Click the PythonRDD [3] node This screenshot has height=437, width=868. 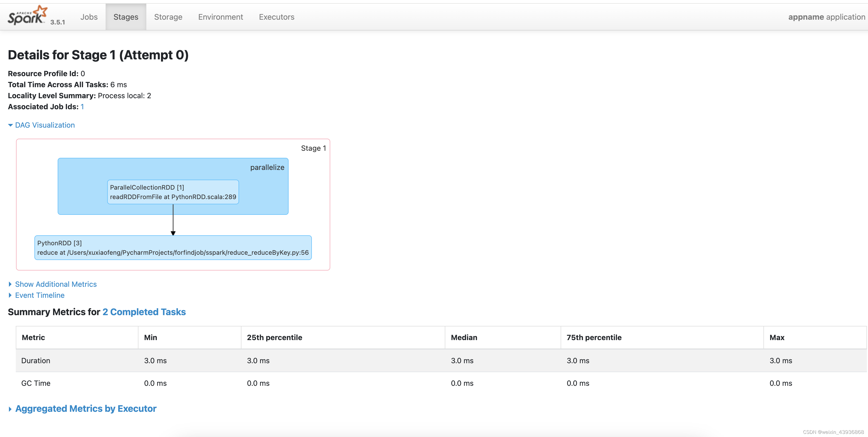(173, 248)
